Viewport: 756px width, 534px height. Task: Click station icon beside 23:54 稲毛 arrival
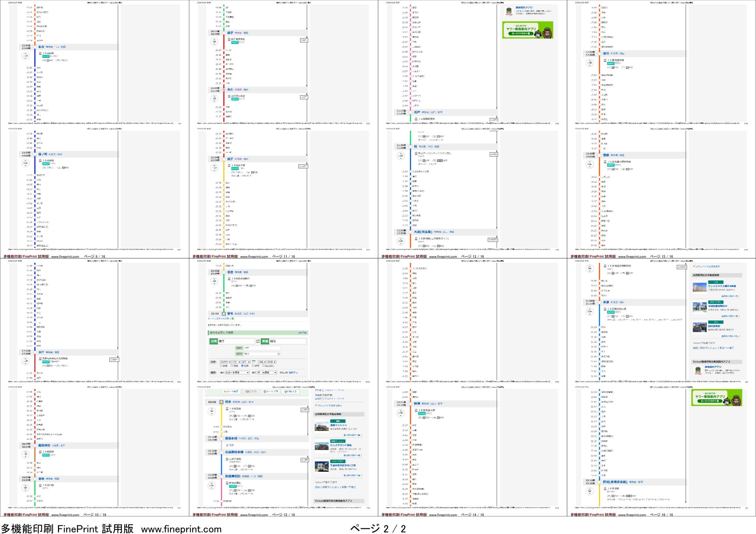coord(224,313)
